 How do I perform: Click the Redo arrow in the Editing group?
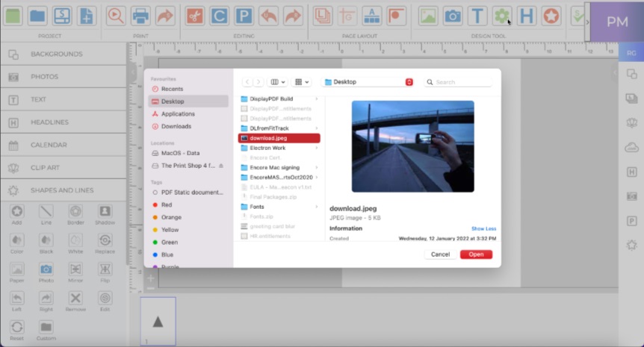tap(294, 16)
